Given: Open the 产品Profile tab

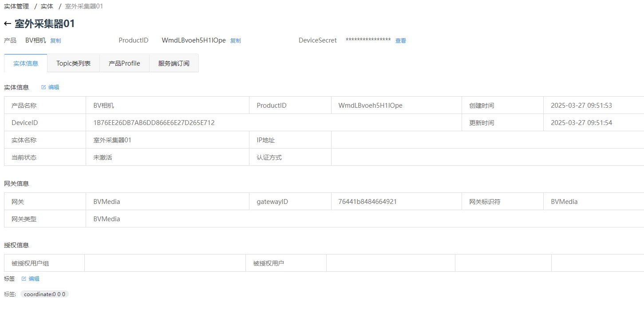Looking at the screenshot, I should click(125, 63).
